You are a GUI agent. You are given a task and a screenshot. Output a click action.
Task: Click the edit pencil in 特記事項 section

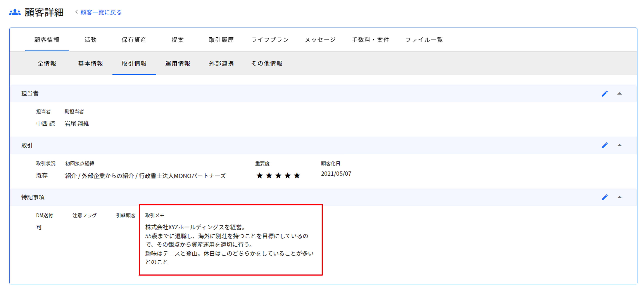(x=604, y=197)
